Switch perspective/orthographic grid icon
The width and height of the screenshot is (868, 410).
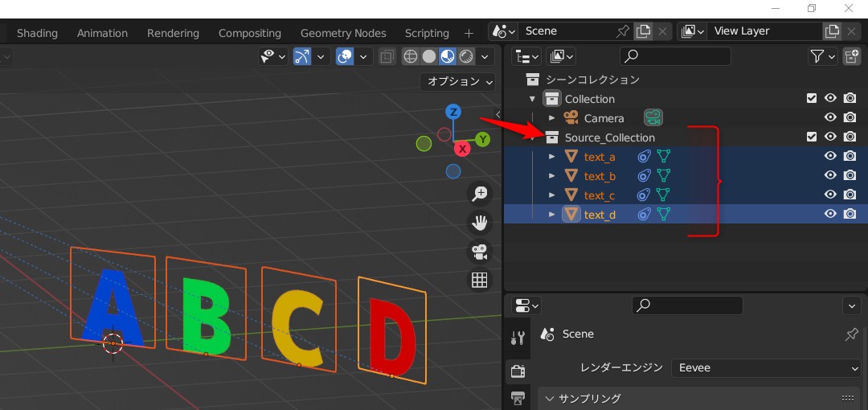pyautogui.click(x=479, y=281)
